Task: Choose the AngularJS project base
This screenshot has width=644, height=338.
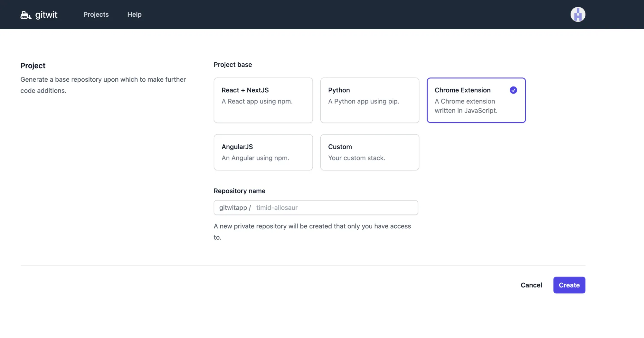Action: coord(263,152)
